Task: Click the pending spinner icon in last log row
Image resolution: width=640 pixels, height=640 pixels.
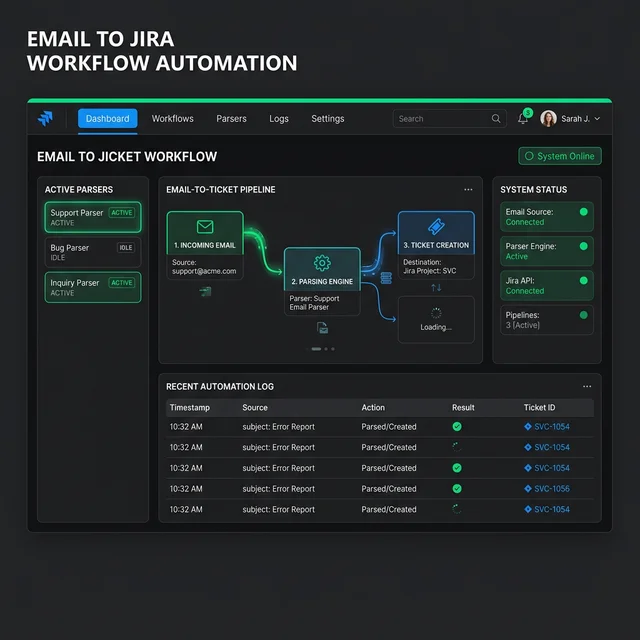Action: coord(457,509)
